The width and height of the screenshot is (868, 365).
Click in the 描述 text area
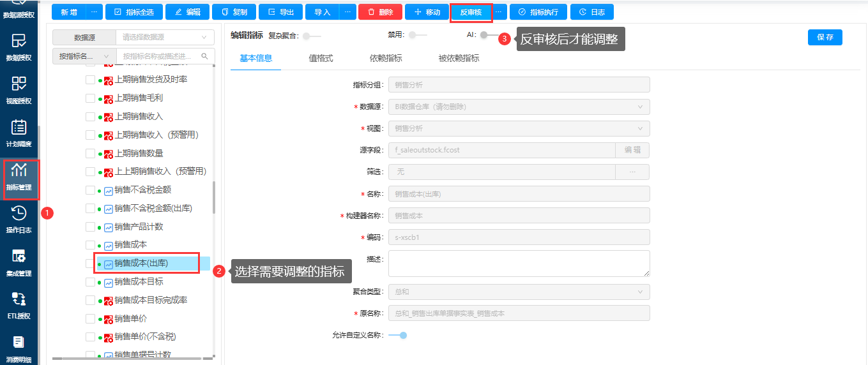(x=519, y=263)
